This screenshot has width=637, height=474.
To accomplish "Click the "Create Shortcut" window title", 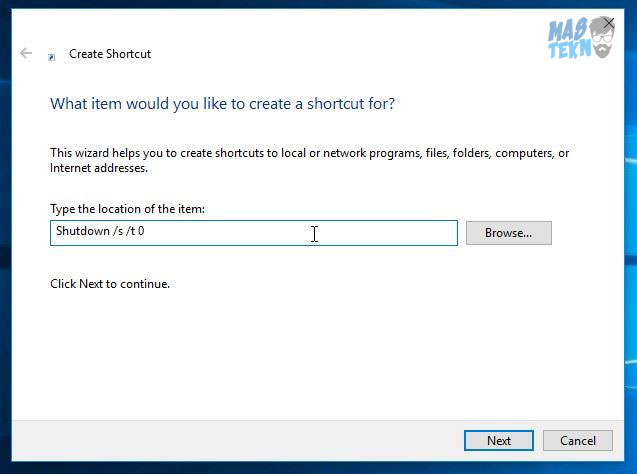I will coord(110,54).
